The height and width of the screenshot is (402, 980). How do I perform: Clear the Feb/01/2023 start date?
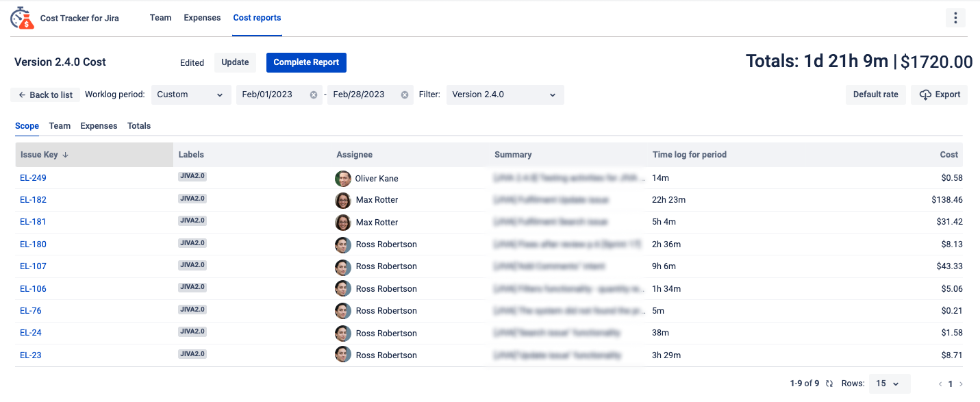coord(314,95)
